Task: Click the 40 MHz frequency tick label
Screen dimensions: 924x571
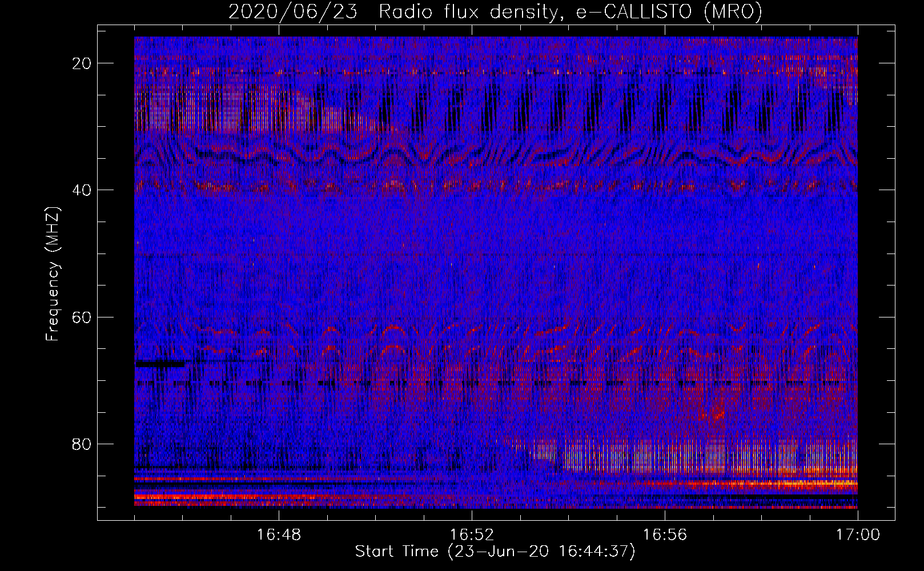Action: 82,190
